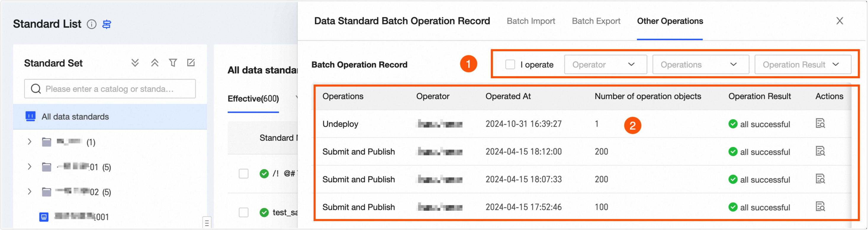
Task: View details for the 18:07:33 Submit and Publish record
Action: (x=820, y=179)
